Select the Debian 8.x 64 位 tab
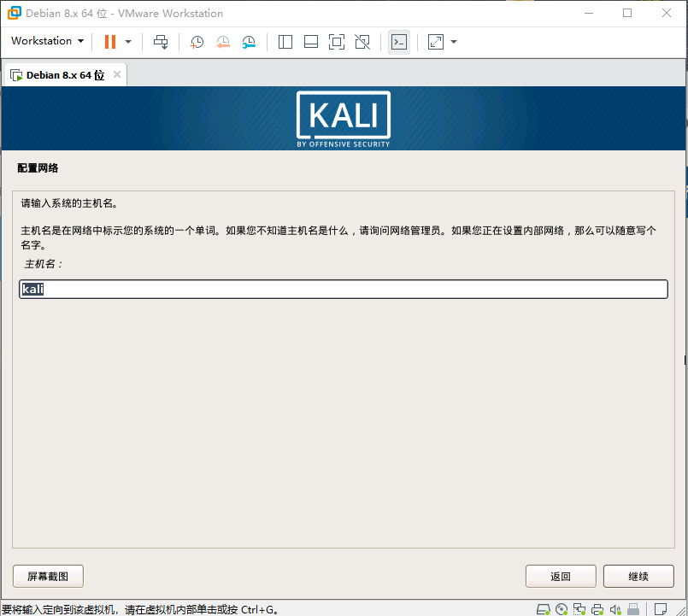 (x=65, y=75)
